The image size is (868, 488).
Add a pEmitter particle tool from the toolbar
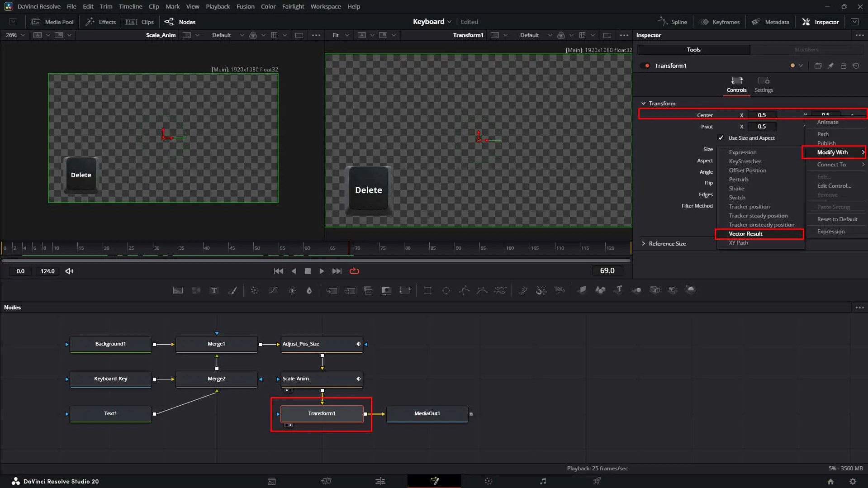(523, 290)
